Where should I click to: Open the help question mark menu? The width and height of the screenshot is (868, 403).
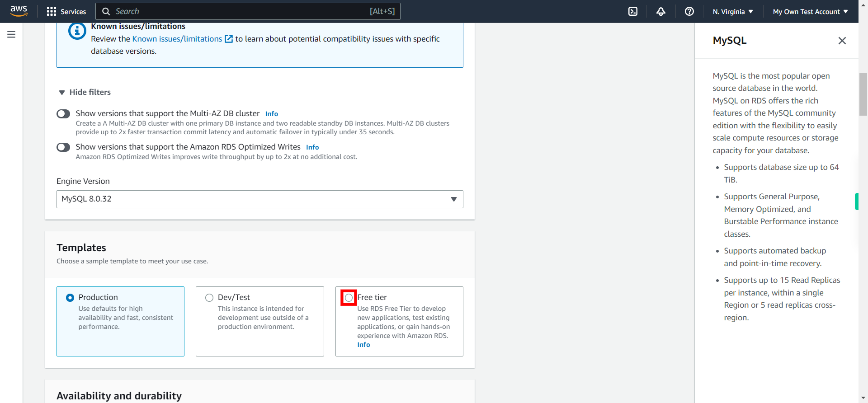689,11
